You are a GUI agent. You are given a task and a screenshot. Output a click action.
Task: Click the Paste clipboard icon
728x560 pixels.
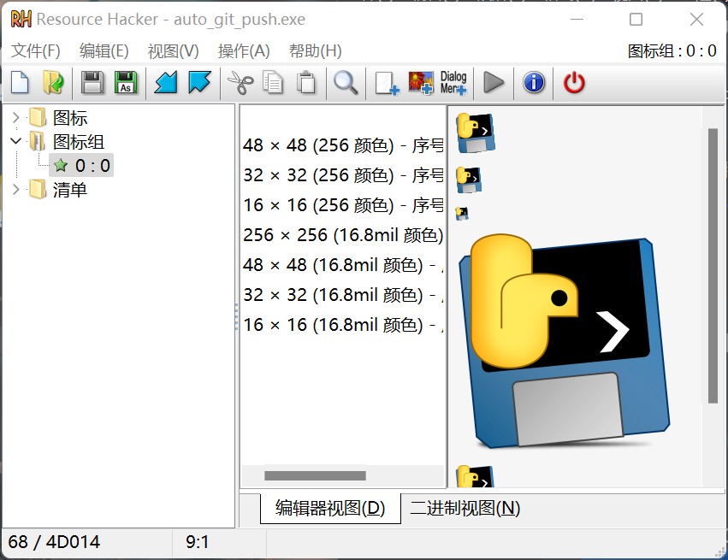[x=306, y=83]
